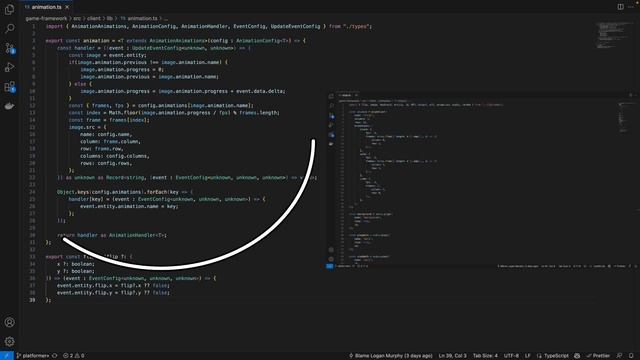Screen dimensions: 640x360
Task: Click 'y ?: boolean;' line
Action: click(x=76, y=271)
